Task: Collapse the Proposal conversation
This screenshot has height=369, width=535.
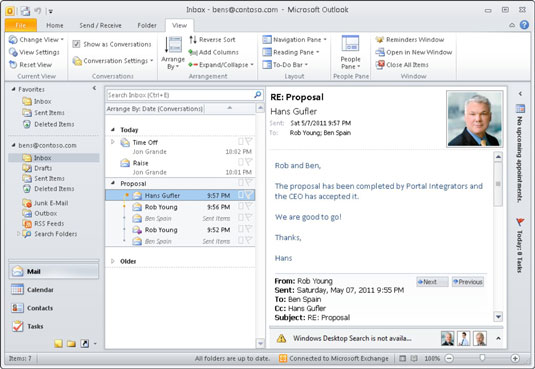Action: (x=113, y=183)
